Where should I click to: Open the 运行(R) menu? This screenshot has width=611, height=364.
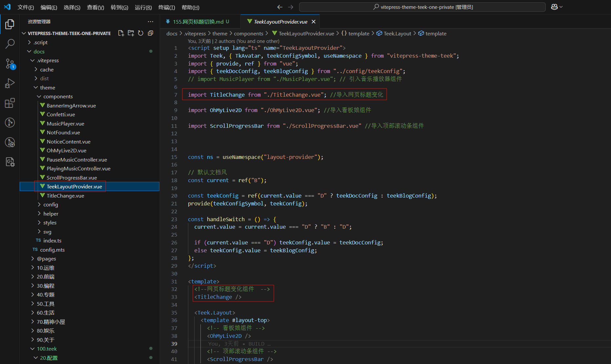pyautogui.click(x=143, y=7)
